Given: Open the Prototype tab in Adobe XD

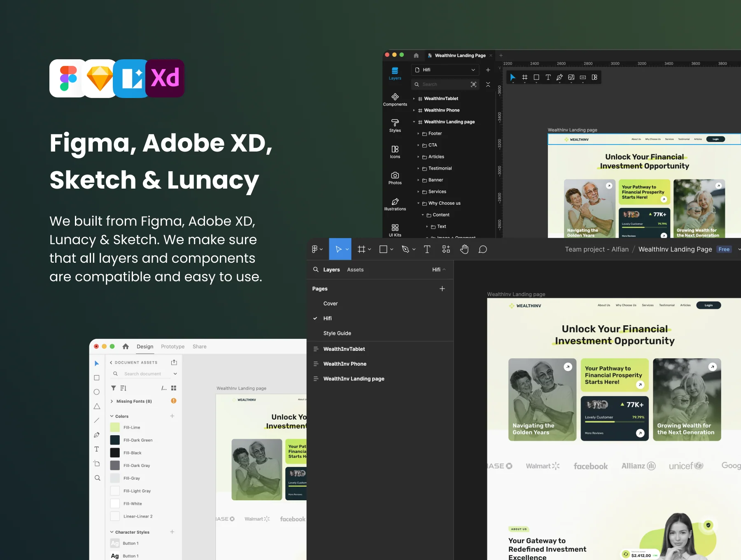Looking at the screenshot, I should tap(173, 347).
